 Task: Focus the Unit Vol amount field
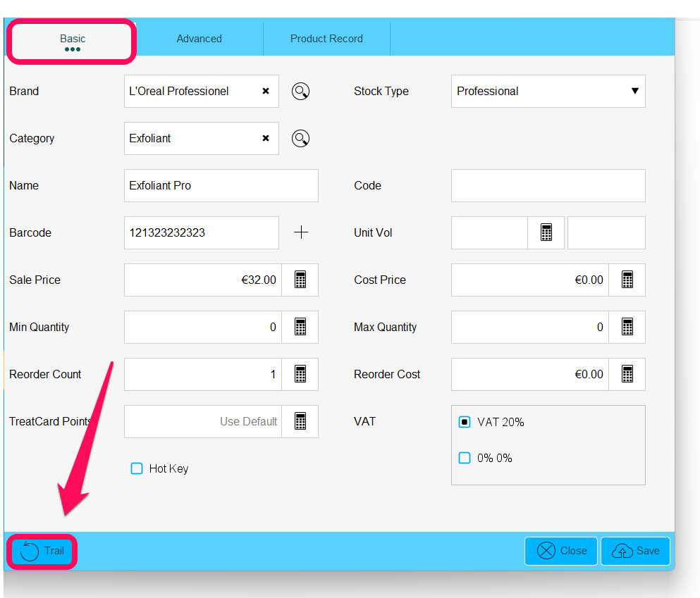pos(490,232)
